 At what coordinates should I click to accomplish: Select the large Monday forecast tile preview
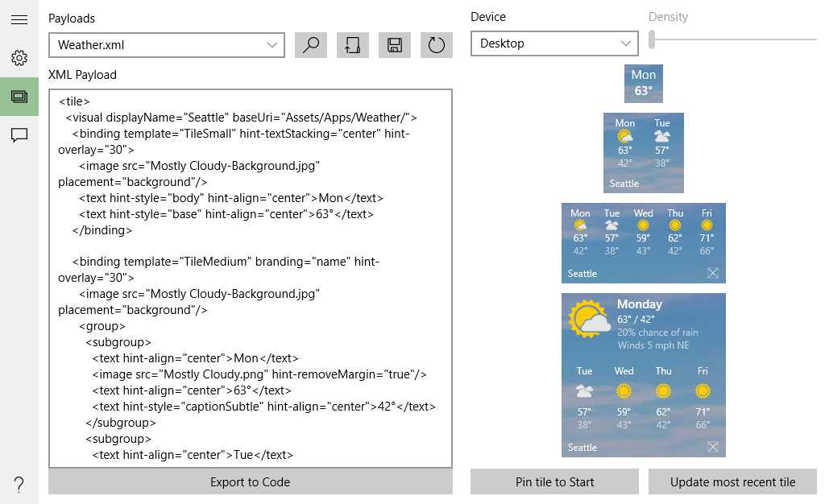(x=644, y=375)
